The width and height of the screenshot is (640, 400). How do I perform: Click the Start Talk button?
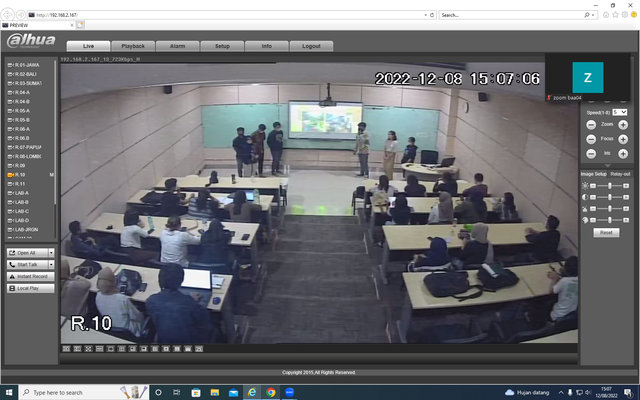(28, 264)
